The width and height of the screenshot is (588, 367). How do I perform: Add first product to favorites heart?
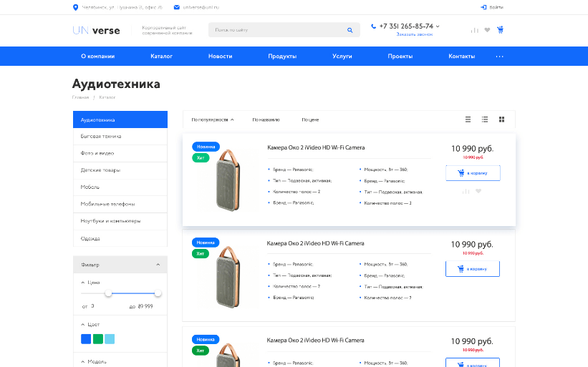pyautogui.click(x=478, y=191)
